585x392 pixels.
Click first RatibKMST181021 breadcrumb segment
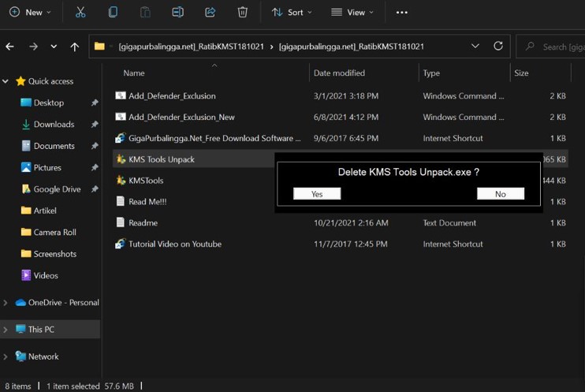191,47
